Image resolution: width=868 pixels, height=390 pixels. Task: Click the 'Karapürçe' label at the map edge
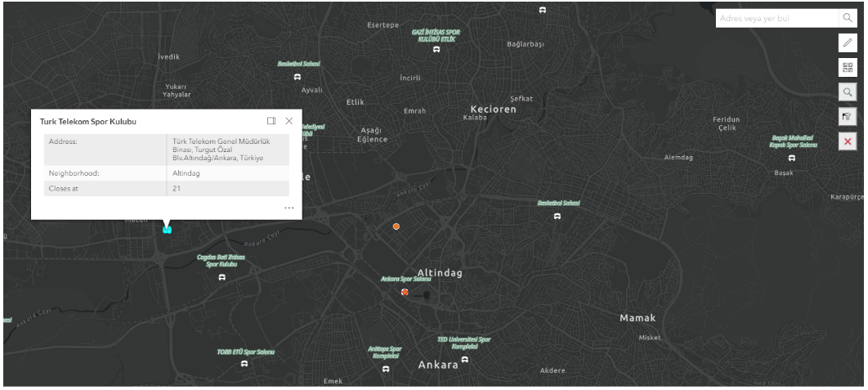click(x=847, y=197)
